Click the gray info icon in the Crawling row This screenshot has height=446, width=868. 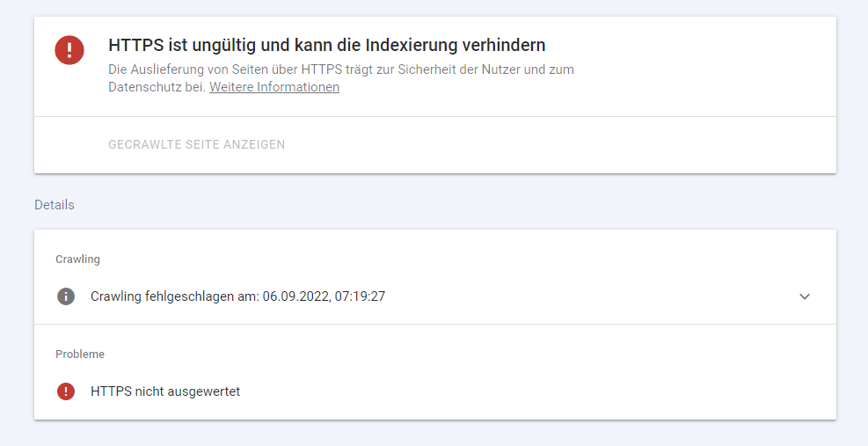[x=66, y=296]
